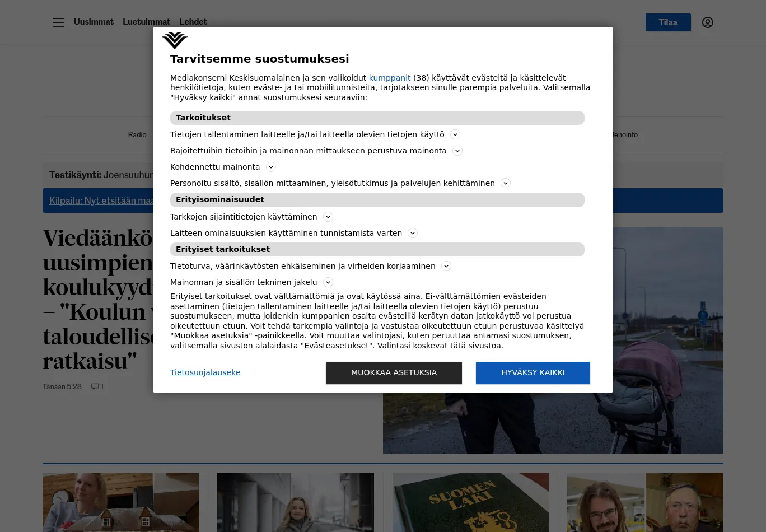Screen dimensions: 766x532
Task: Expand 'Rajoitettuihin tietoihin' advertising purpose
Action: (457, 151)
